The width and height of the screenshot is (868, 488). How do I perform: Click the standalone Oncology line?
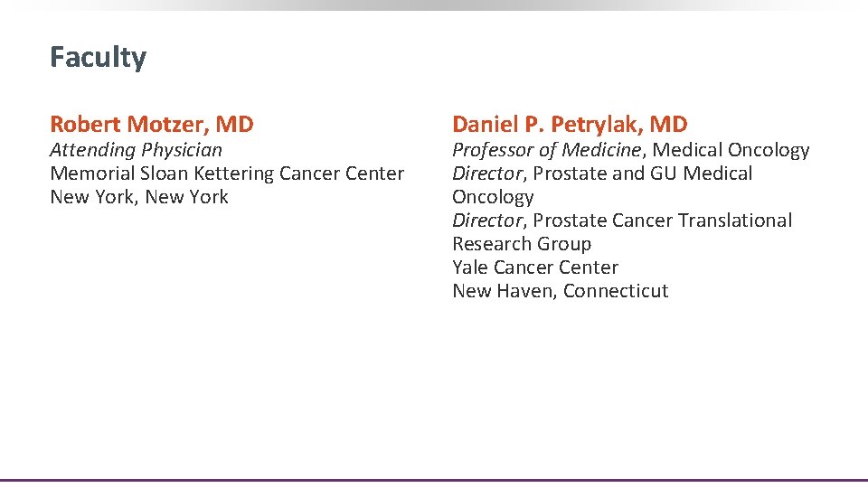pyautogui.click(x=493, y=197)
